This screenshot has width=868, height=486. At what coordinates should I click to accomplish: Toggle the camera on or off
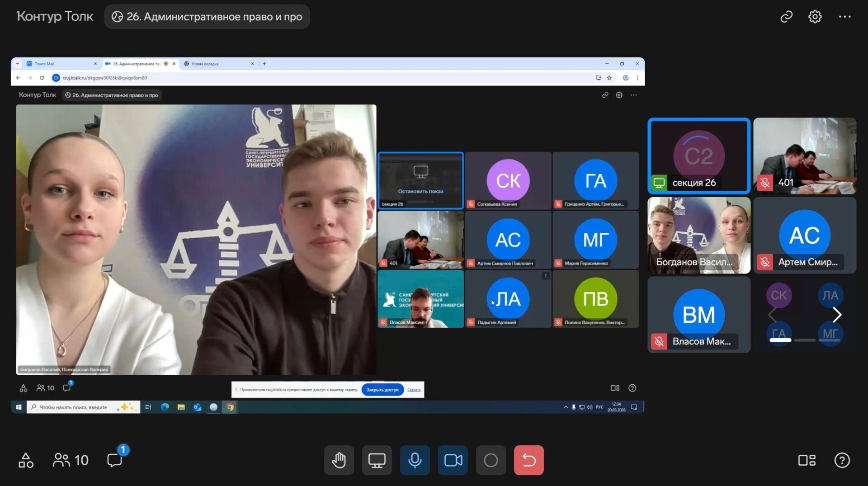pos(453,460)
